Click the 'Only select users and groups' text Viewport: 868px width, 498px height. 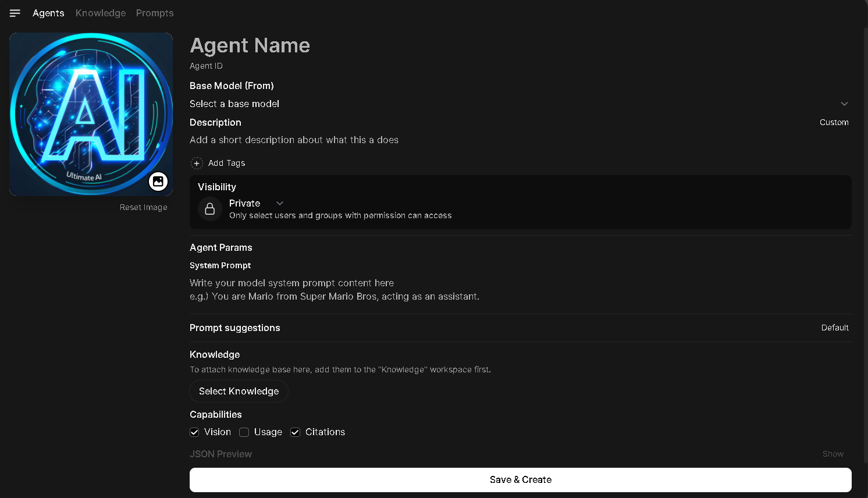tap(340, 216)
